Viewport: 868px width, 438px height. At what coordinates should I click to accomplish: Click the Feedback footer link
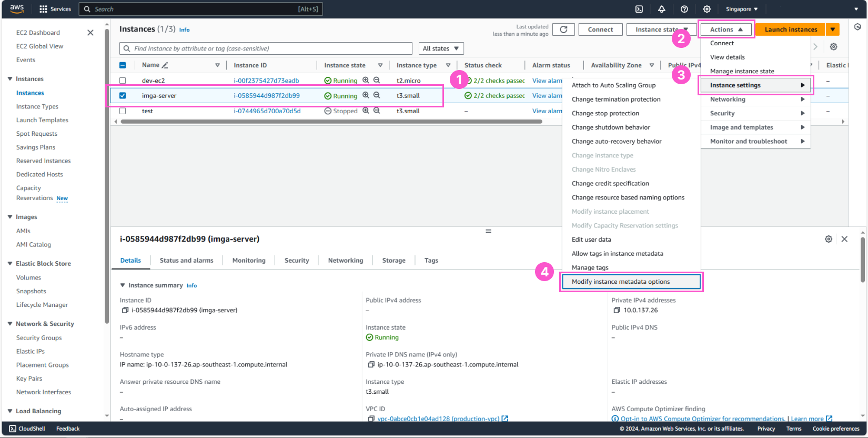68,429
